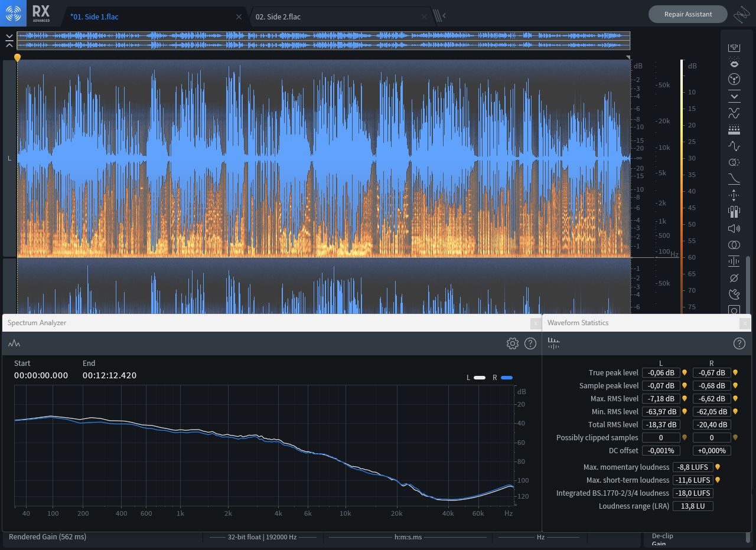
Task: Click the spectrogram color scale brightness bar
Action: pos(682,177)
